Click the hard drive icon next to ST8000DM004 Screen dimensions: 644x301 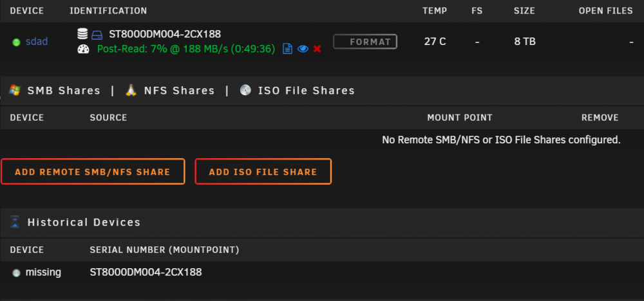(97, 35)
